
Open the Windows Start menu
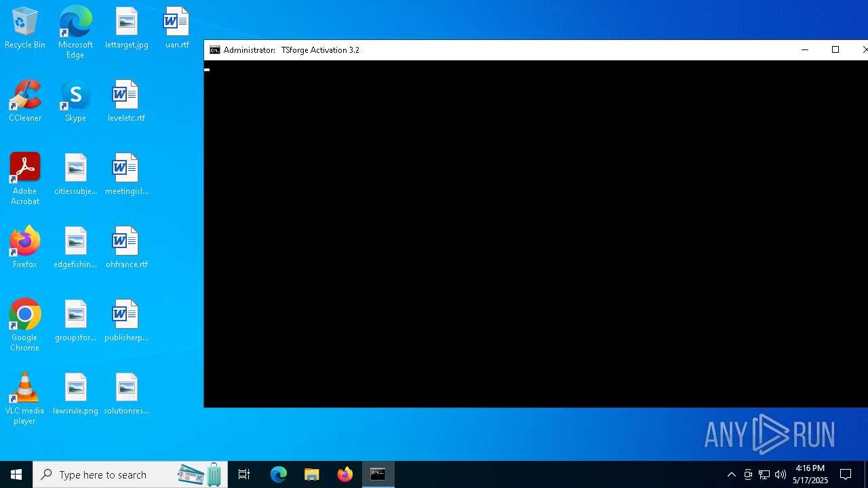coord(16,474)
